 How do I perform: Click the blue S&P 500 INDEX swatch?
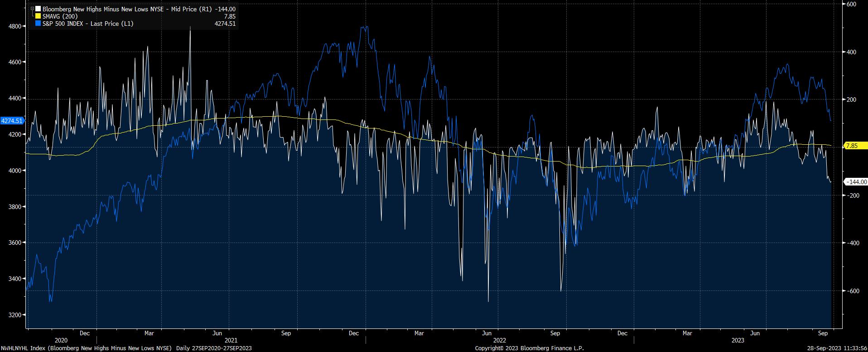38,24
